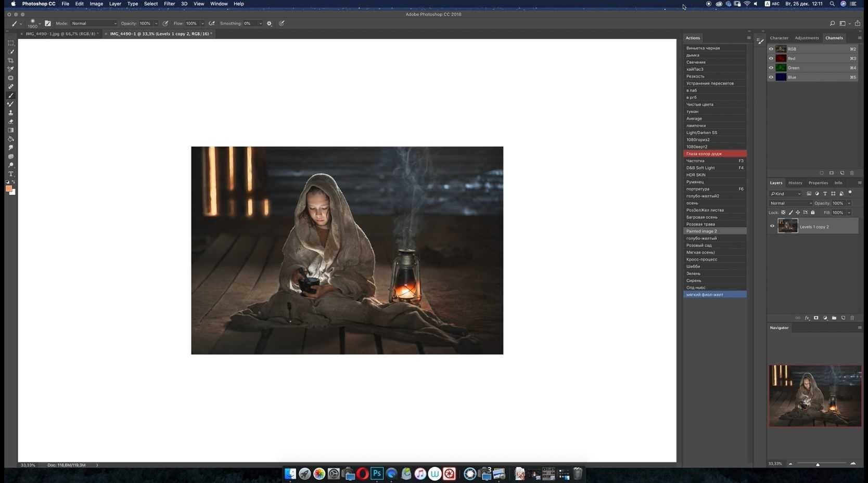This screenshot has width=868, height=483.
Task: Select the Eyedropper tool
Action: (10, 69)
